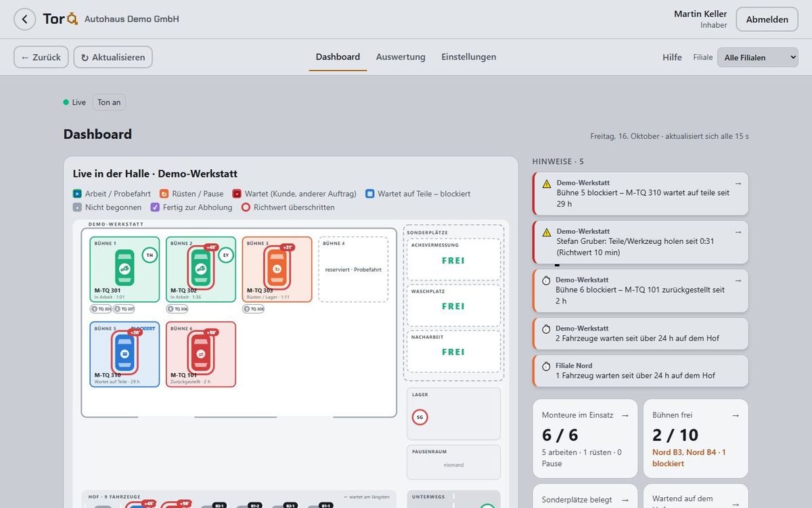Select the green car on Bühne 1
Image resolution: width=812 pixels, height=508 pixels.
pos(125,268)
